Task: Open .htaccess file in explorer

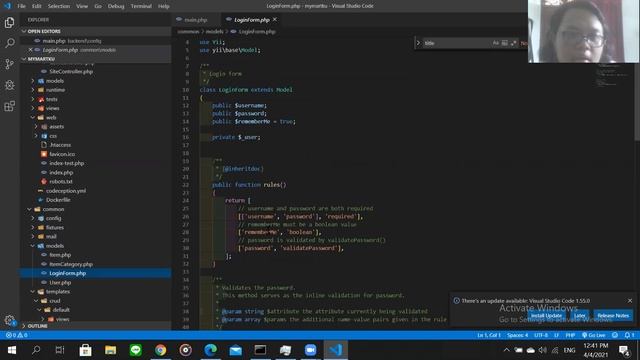Action: 60,145
